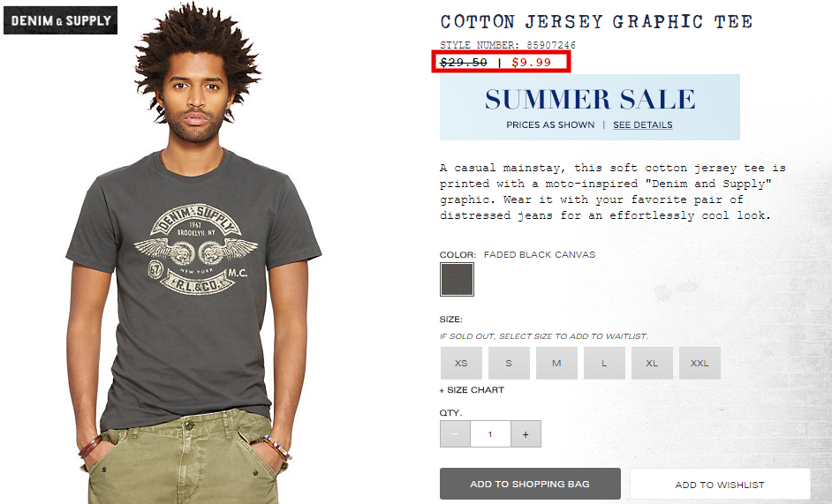
Task: Click the style number 85907246
Action: coord(551,45)
